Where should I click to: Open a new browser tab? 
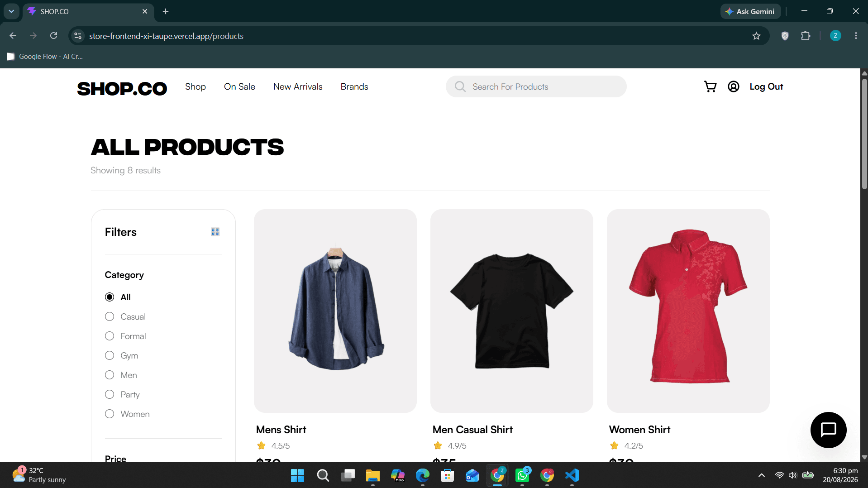pyautogui.click(x=166, y=11)
